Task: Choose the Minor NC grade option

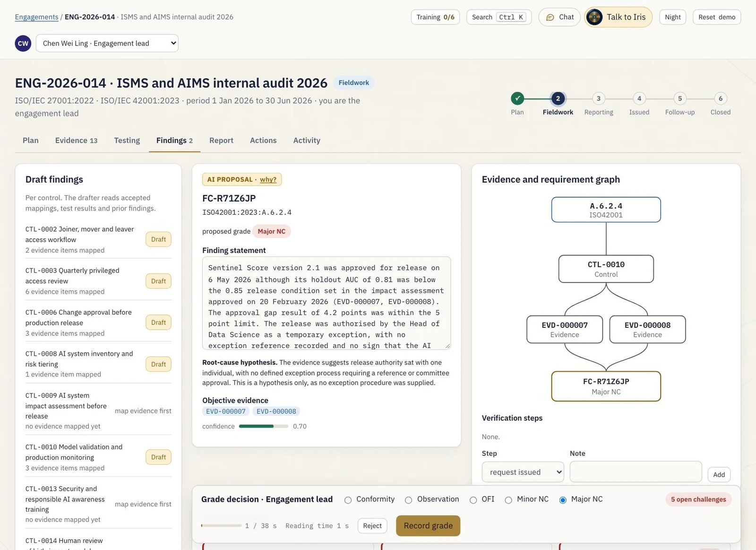Action: [508, 500]
